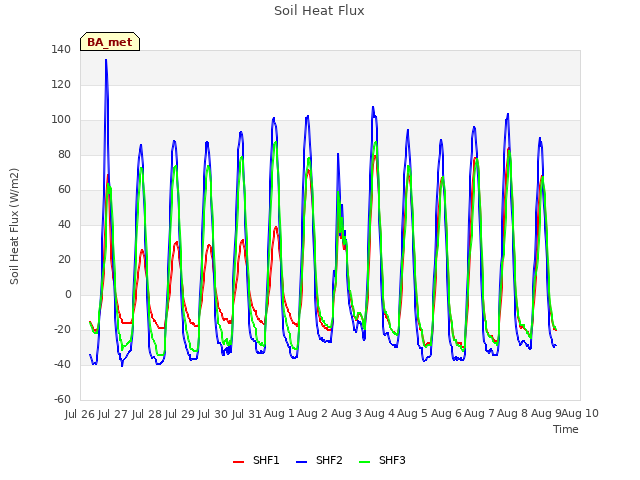640x480 pixels.
Task: Select the Time x-axis title
Action: tap(566, 429)
